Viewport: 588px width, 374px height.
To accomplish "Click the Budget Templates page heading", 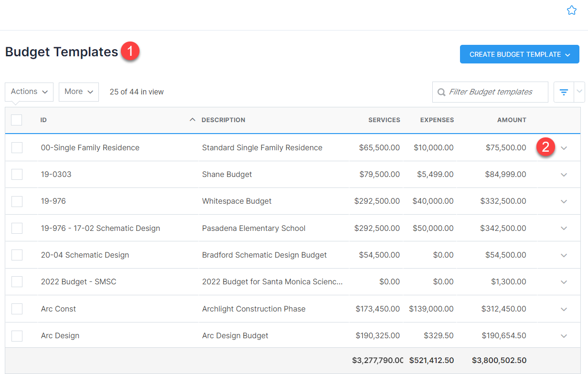I will (x=62, y=52).
